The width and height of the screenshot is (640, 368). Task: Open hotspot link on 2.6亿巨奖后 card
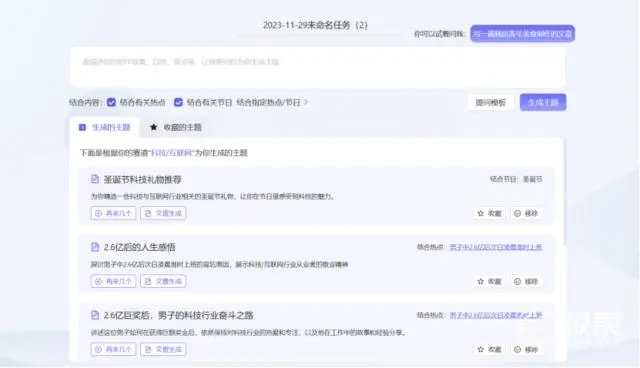[496, 315]
